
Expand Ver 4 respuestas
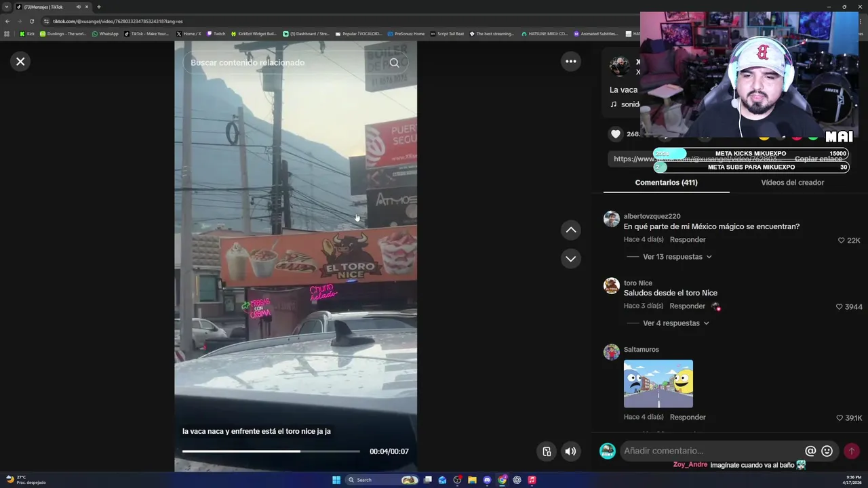(675, 323)
